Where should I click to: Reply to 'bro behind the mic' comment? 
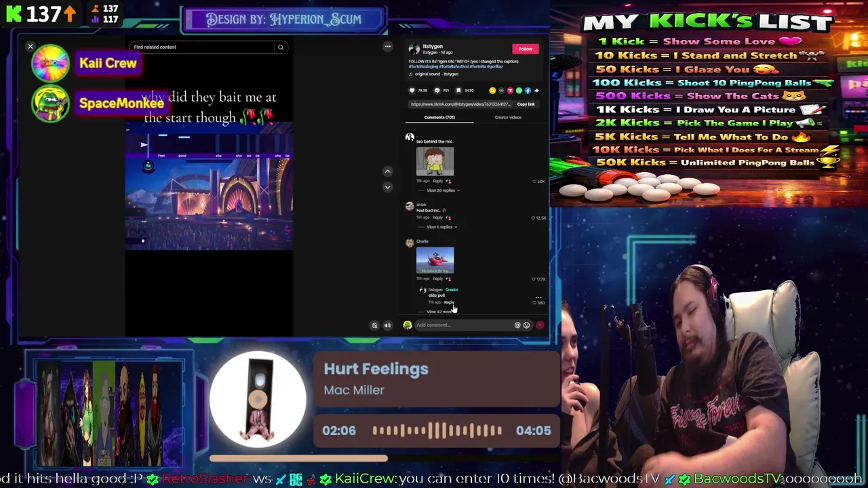click(x=437, y=181)
